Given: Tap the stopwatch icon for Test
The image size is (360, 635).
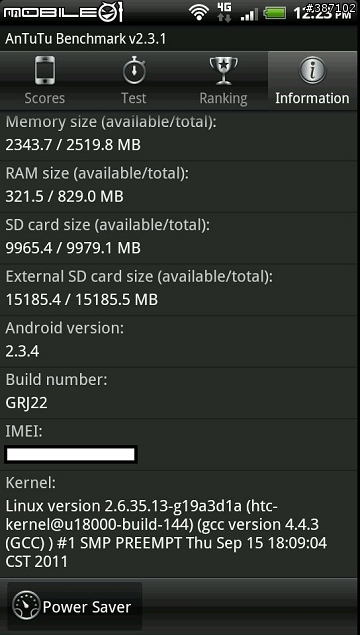Looking at the screenshot, I should tap(134, 70).
